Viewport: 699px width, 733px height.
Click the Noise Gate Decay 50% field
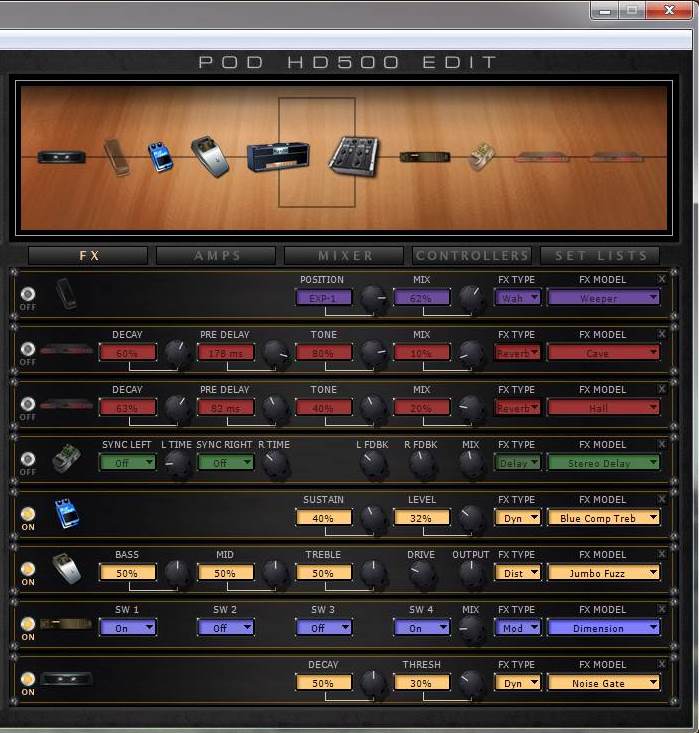pyautogui.click(x=324, y=683)
